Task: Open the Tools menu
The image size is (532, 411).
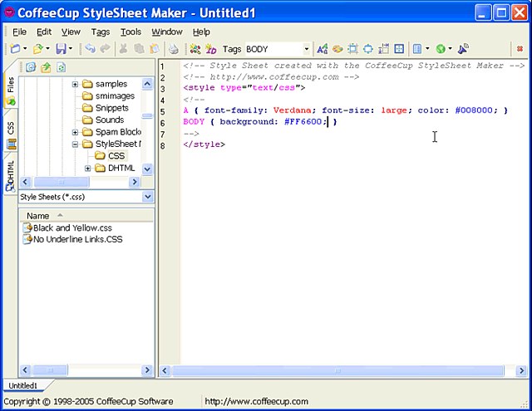Action: click(131, 32)
